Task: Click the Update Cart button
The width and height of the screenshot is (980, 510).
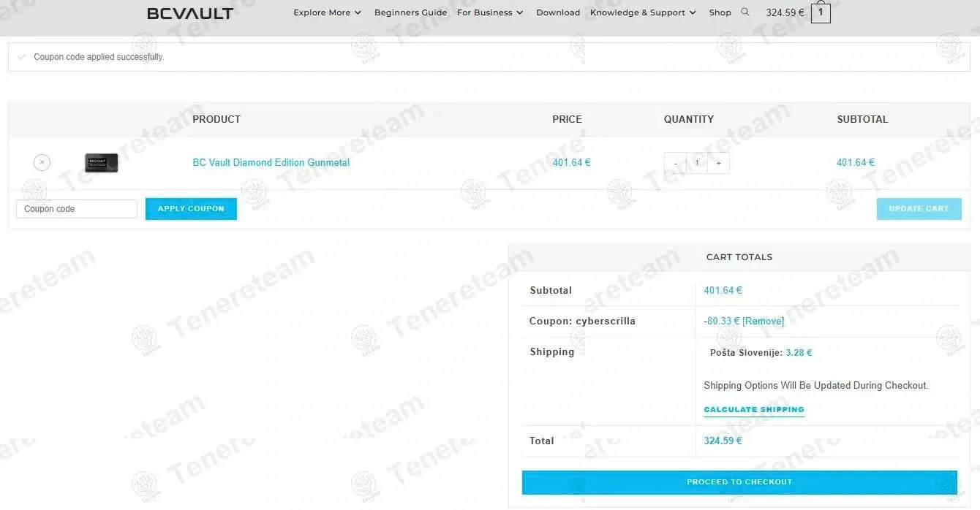Action: click(919, 209)
